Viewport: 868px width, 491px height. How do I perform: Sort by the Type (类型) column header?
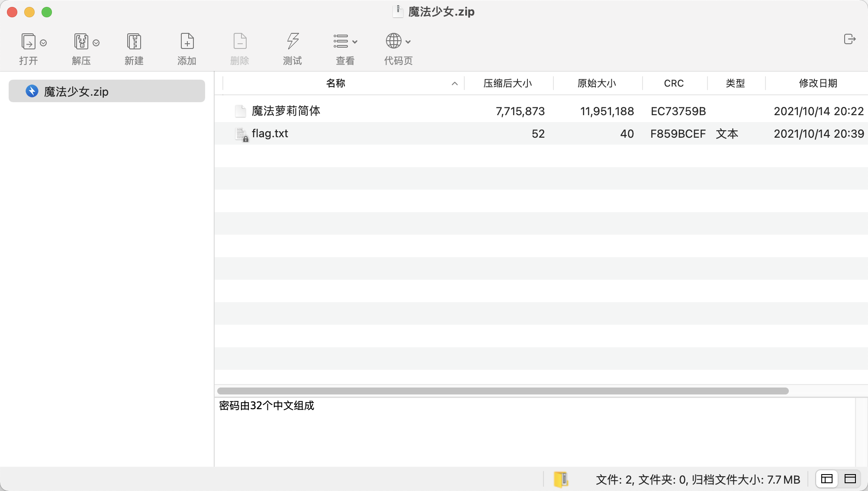coord(736,83)
